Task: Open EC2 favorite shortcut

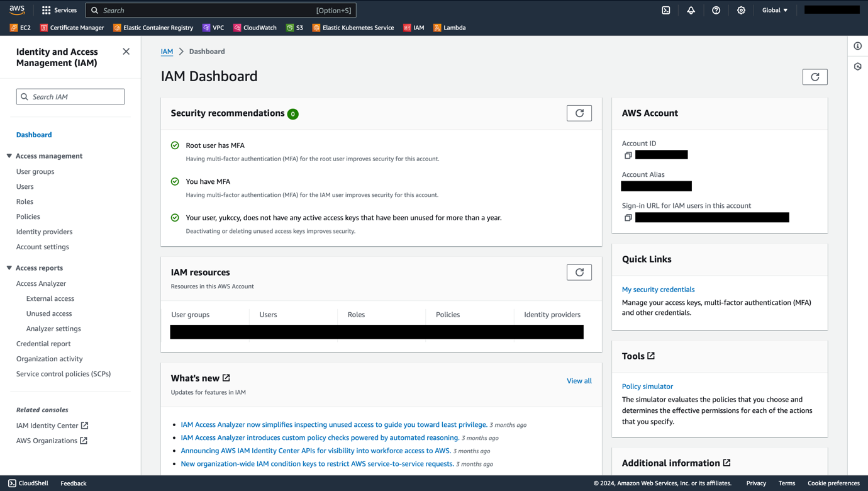Action: coord(20,28)
